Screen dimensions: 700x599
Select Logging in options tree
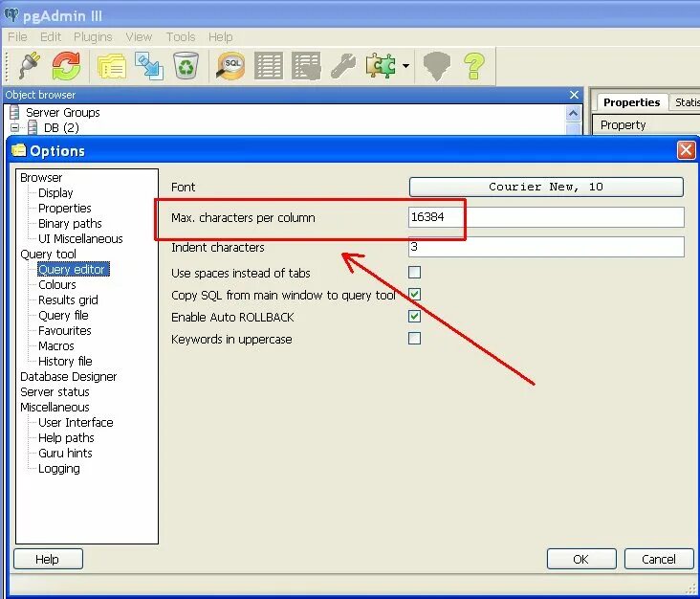pyautogui.click(x=59, y=469)
